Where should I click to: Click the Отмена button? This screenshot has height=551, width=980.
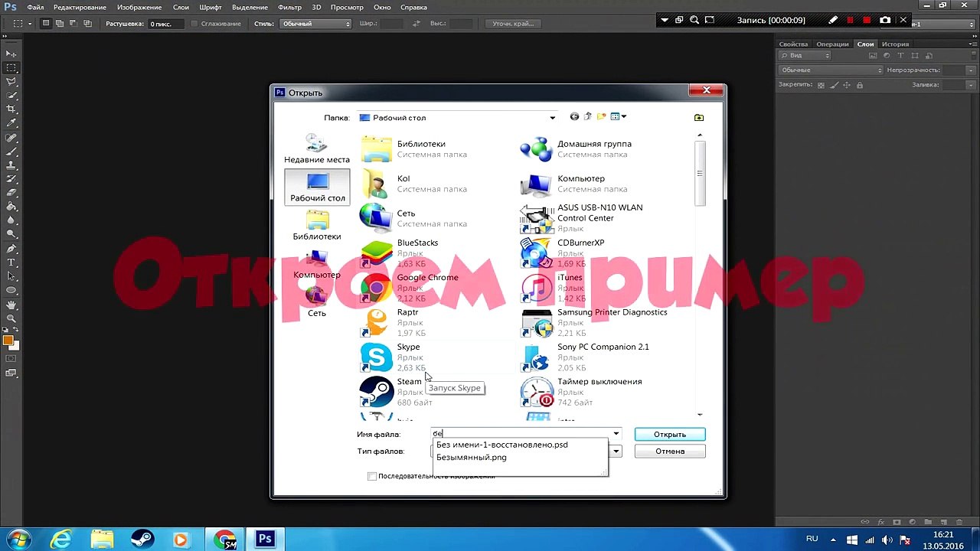click(670, 452)
